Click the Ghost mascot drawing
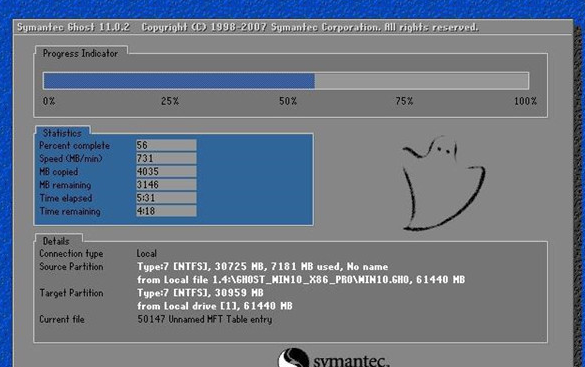The image size is (585, 367). click(x=444, y=183)
